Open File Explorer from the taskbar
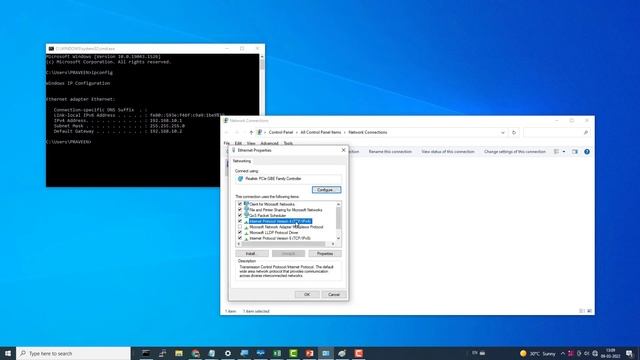This screenshot has height=360, width=640. coord(179,353)
